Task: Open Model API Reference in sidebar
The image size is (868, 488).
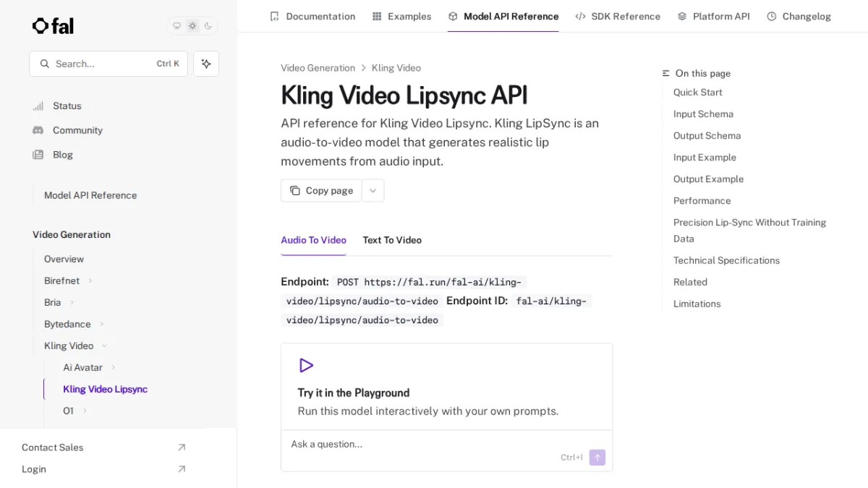Action: [x=90, y=195]
